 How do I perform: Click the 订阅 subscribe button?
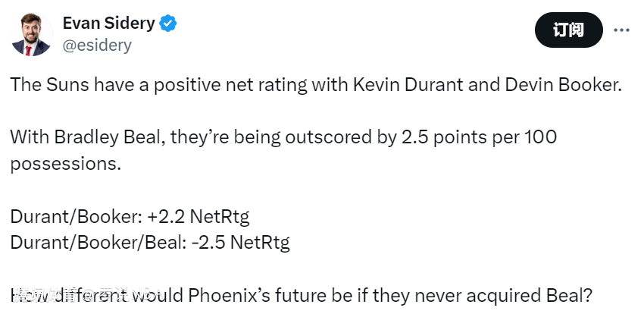click(x=568, y=30)
